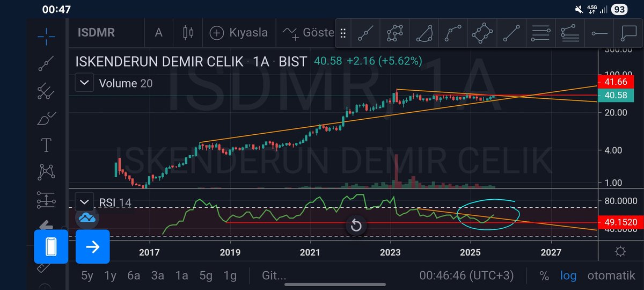
Task: Pick the callout note tool
Action: 628,33
